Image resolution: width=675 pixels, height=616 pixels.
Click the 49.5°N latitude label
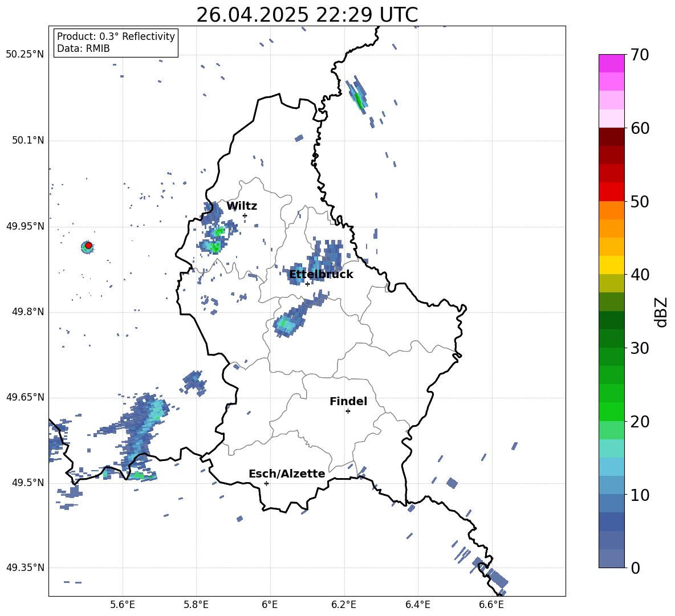coord(28,483)
